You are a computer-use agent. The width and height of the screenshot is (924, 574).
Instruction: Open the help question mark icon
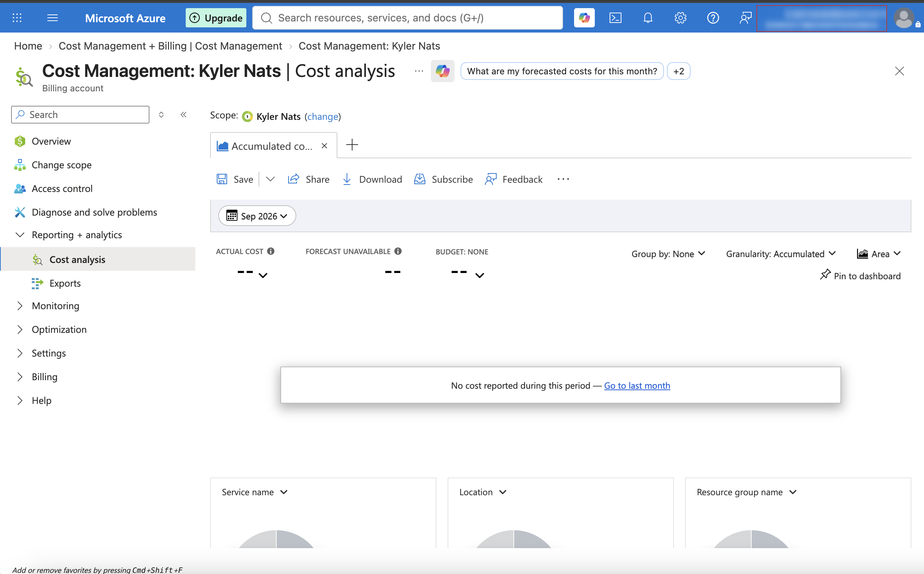point(713,18)
